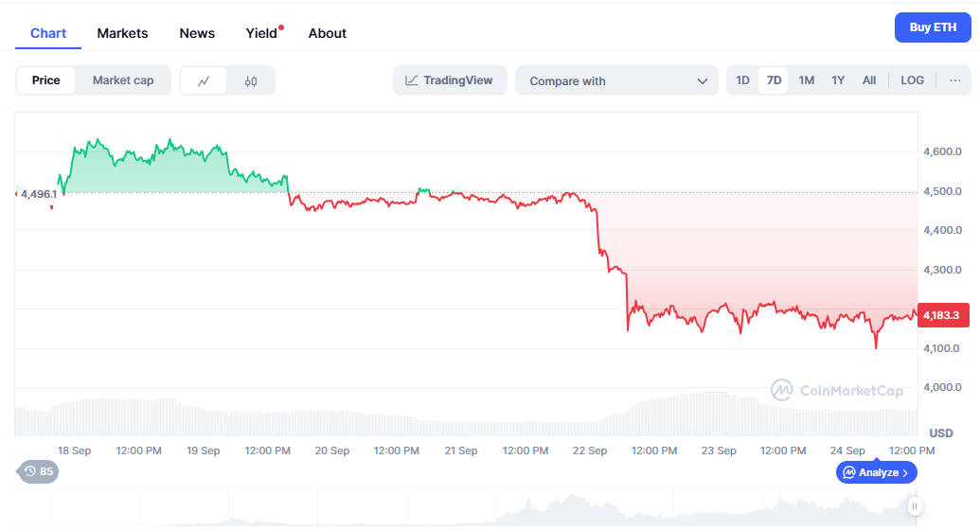980x530 pixels.
Task: Click the Analyze button icon
Action: [849, 472]
